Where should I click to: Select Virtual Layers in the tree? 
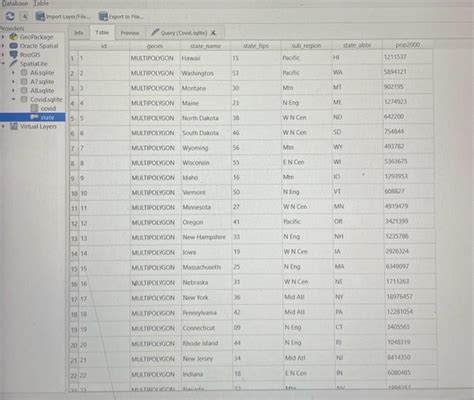click(38, 126)
